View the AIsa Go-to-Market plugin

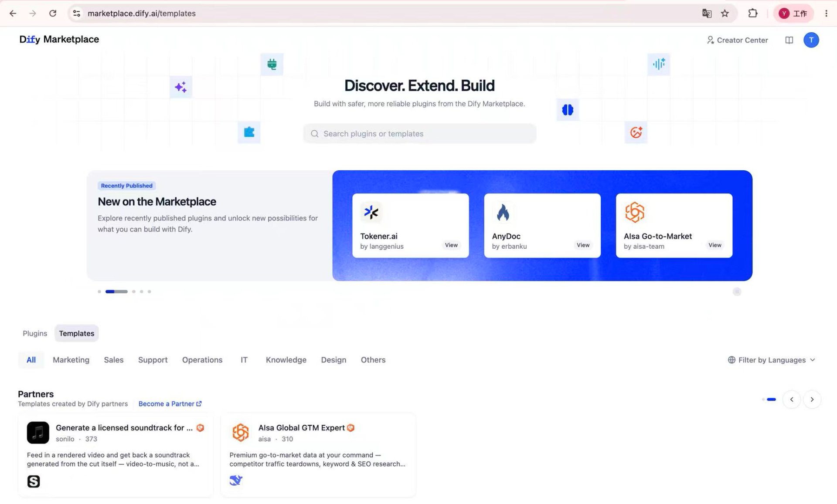(715, 245)
